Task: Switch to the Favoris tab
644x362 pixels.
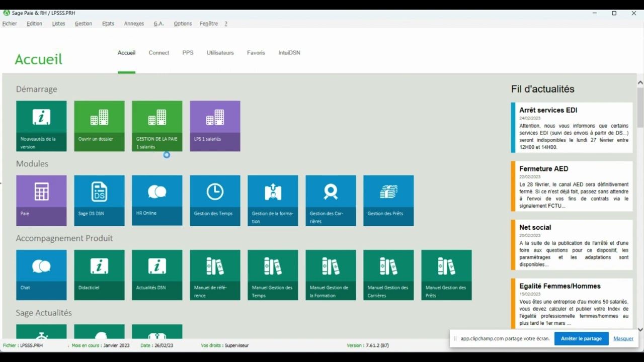Action: [x=256, y=53]
